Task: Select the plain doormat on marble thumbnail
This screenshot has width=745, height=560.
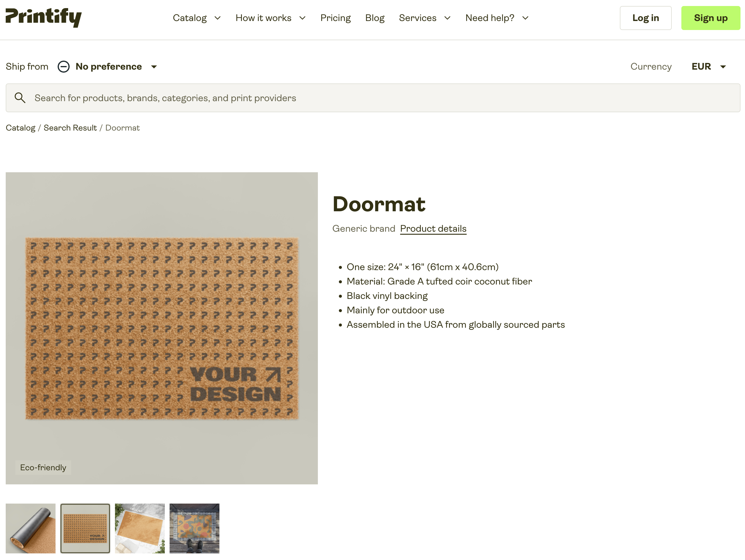Action: (x=140, y=528)
